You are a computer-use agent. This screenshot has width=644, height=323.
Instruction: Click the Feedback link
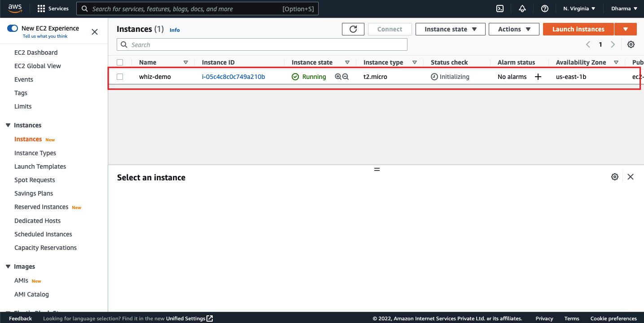20,319
